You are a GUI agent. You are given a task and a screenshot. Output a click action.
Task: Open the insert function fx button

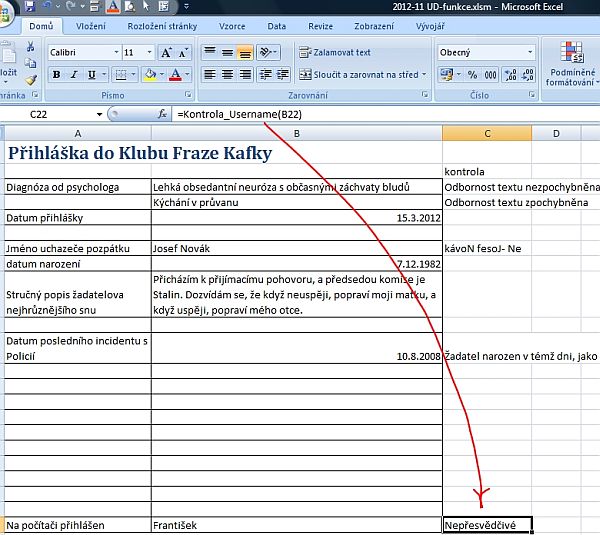(162, 114)
